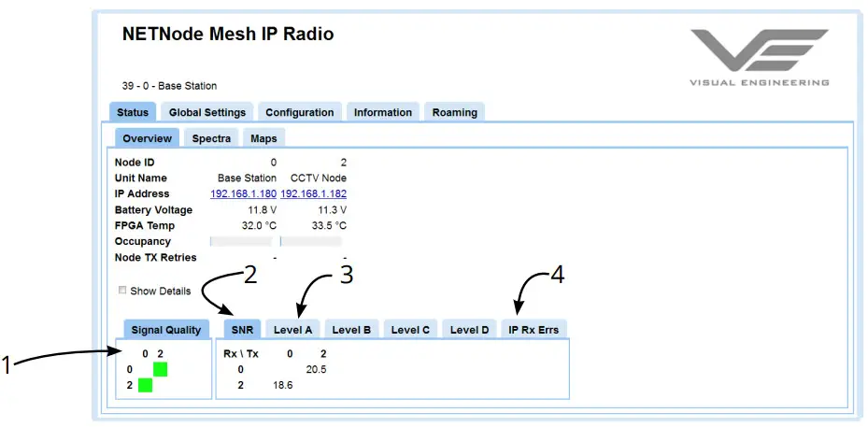Enable the Show Details checkbox

coord(123,291)
